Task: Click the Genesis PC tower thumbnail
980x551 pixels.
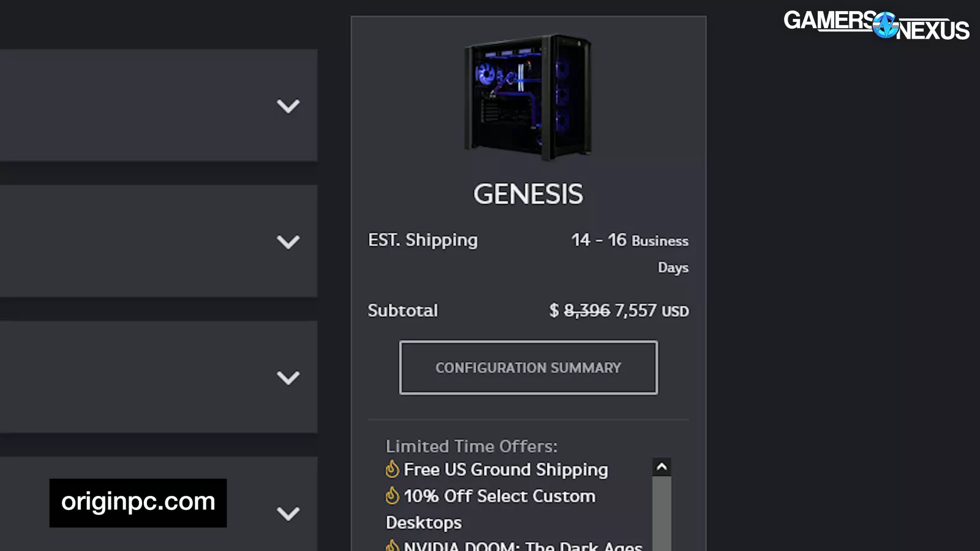Action: [528, 97]
